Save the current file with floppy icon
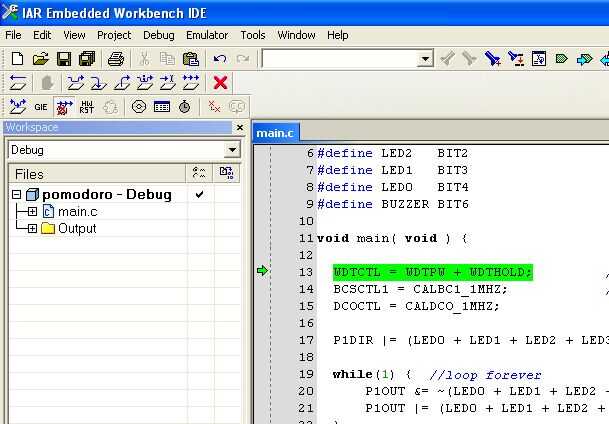The height and width of the screenshot is (424, 609). (x=64, y=59)
